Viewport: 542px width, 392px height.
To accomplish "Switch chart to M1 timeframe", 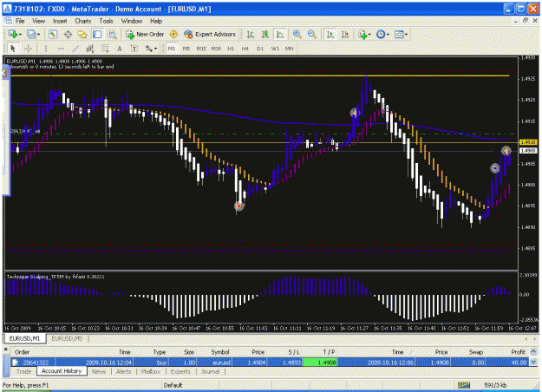I will (172, 49).
